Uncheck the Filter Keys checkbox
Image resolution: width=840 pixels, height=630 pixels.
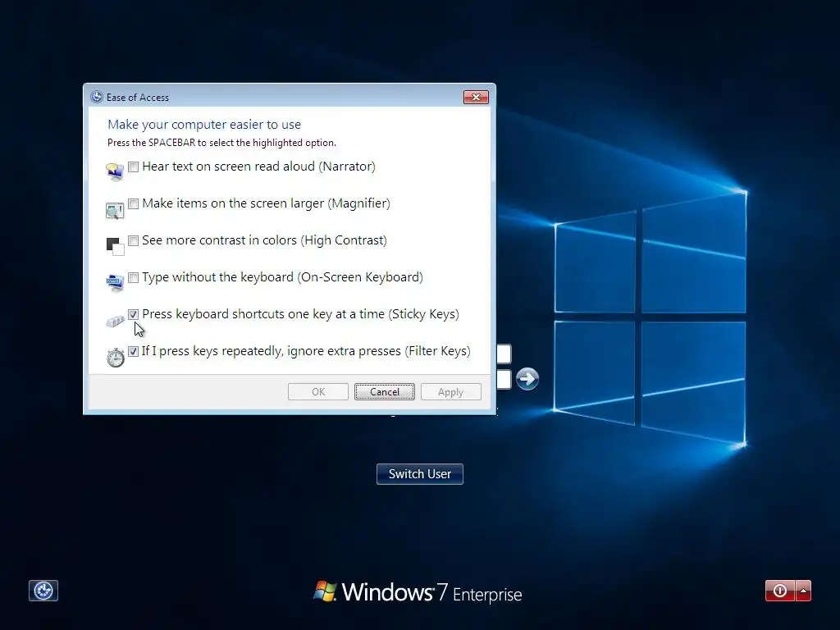tap(134, 351)
